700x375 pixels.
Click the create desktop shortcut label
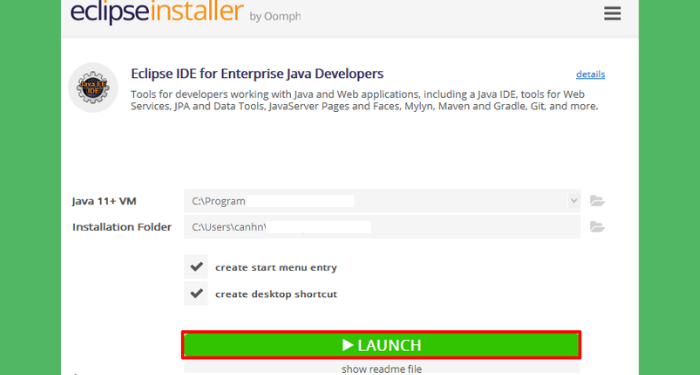[276, 295]
